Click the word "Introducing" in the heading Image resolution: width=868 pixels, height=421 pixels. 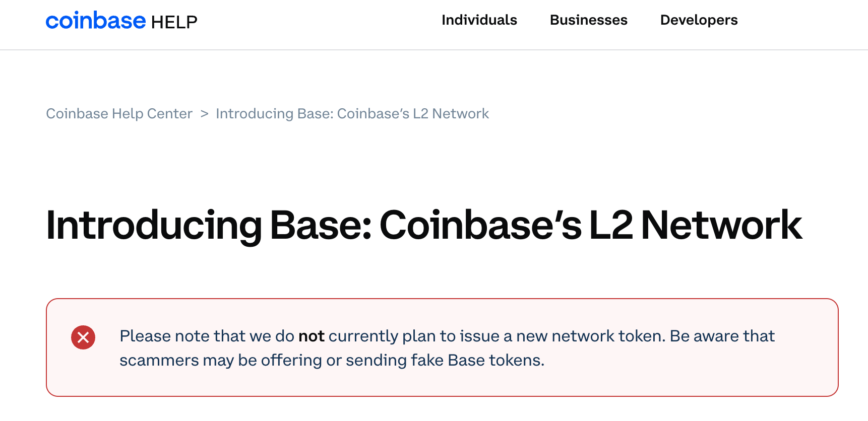click(x=154, y=225)
